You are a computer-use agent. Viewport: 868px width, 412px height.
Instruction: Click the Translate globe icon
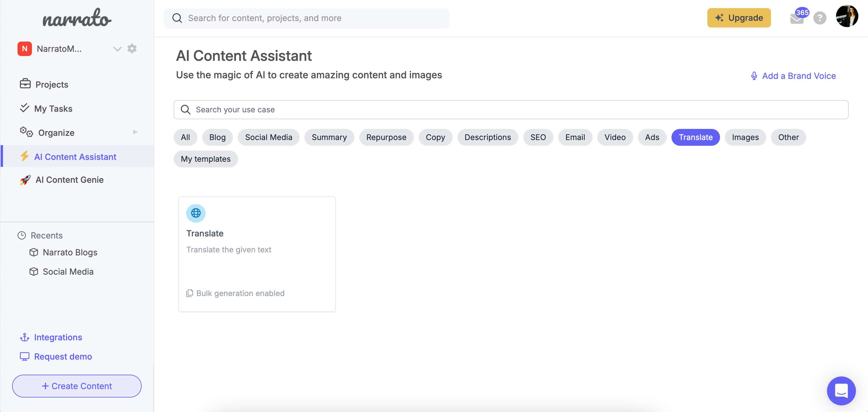pyautogui.click(x=196, y=213)
